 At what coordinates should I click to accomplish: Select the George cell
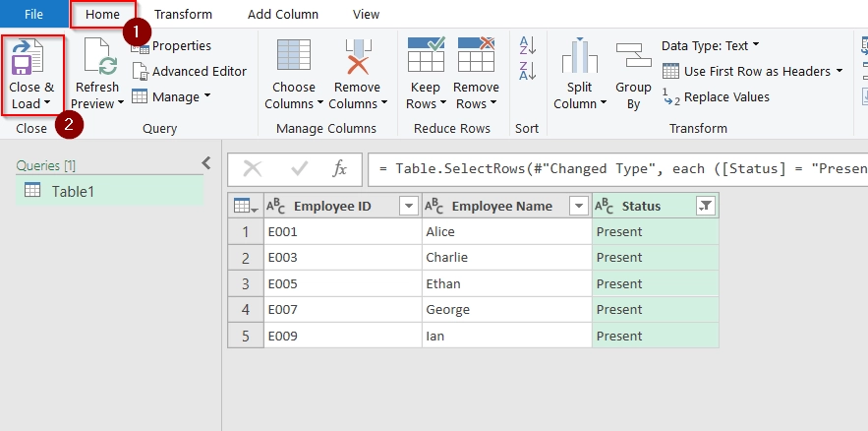pos(507,310)
